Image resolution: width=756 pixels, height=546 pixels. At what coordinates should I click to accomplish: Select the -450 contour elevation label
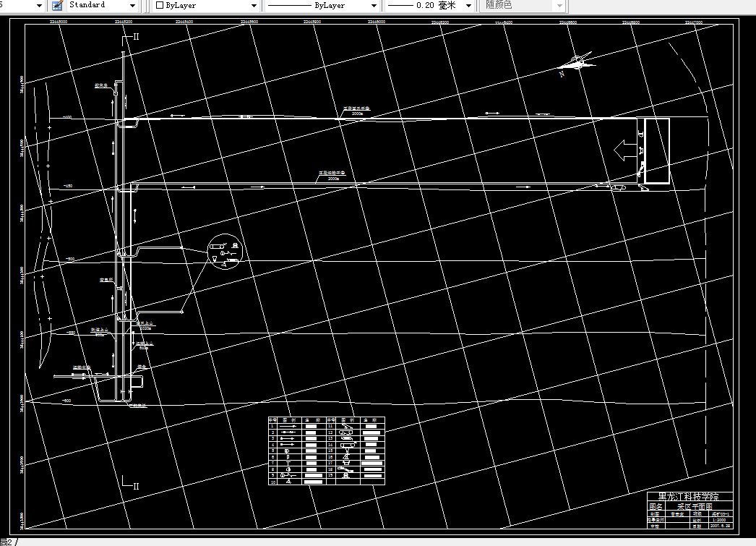(68, 186)
